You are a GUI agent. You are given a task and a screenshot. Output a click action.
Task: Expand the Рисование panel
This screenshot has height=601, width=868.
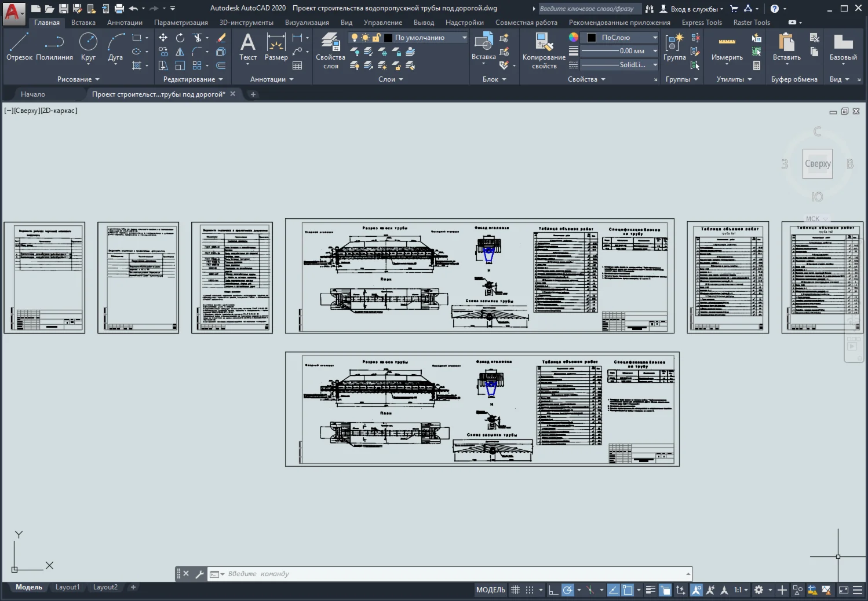pyautogui.click(x=78, y=79)
